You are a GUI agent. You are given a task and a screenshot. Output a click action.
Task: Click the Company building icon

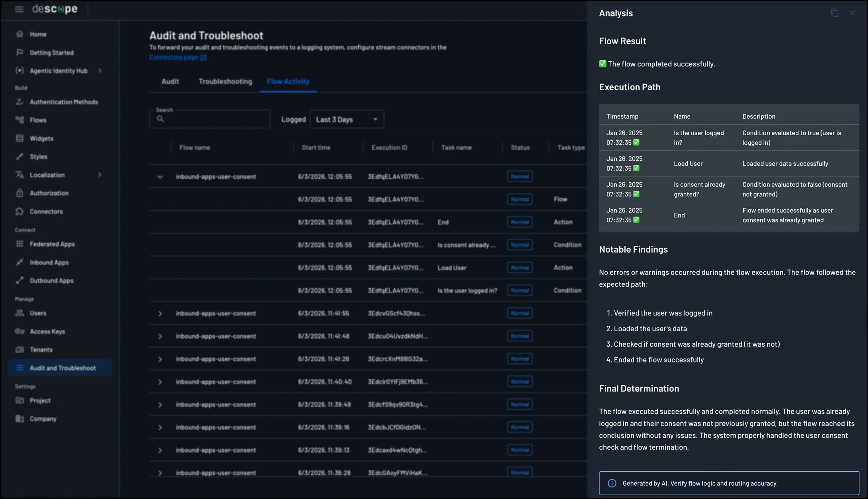[20, 418]
